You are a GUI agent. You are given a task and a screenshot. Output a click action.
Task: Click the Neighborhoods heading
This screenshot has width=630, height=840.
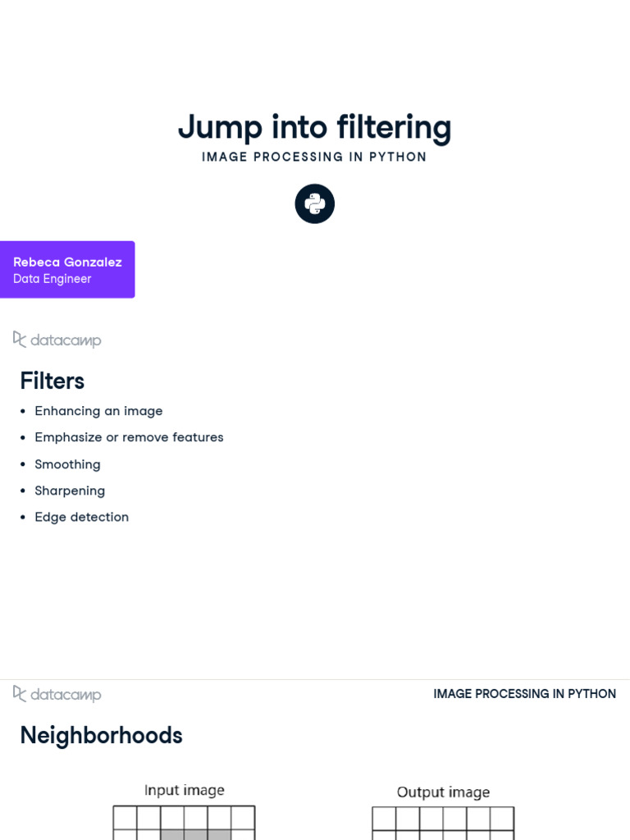click(101, 736)
